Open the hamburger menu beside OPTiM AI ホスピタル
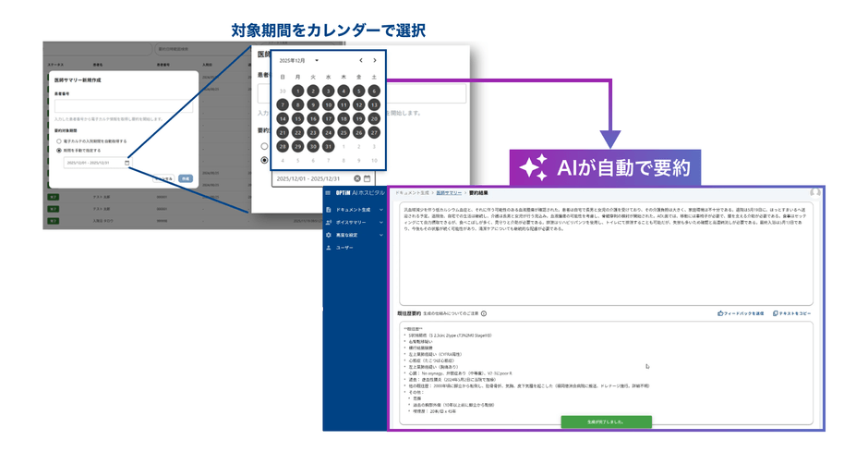The height and width of the screenshot is (464, 868). coord(328,193)
